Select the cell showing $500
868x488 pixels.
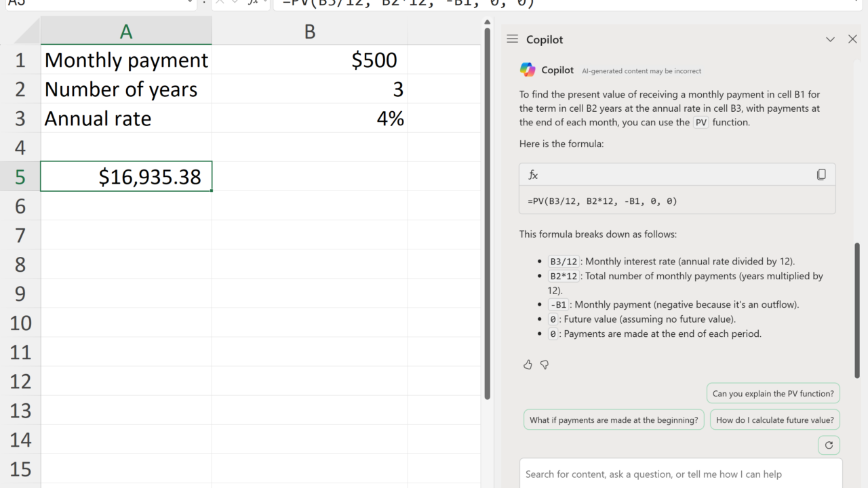point(309,60)
